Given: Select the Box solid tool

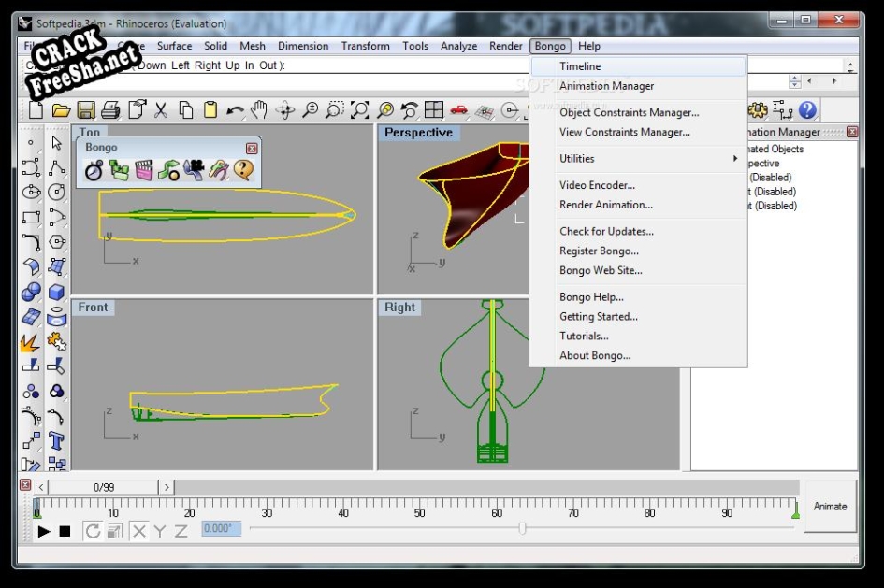Looking at the screenshot, I should 56,294.
